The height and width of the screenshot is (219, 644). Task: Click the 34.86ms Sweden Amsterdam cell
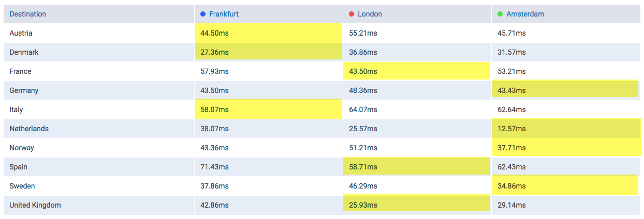(x=565, y=185)
